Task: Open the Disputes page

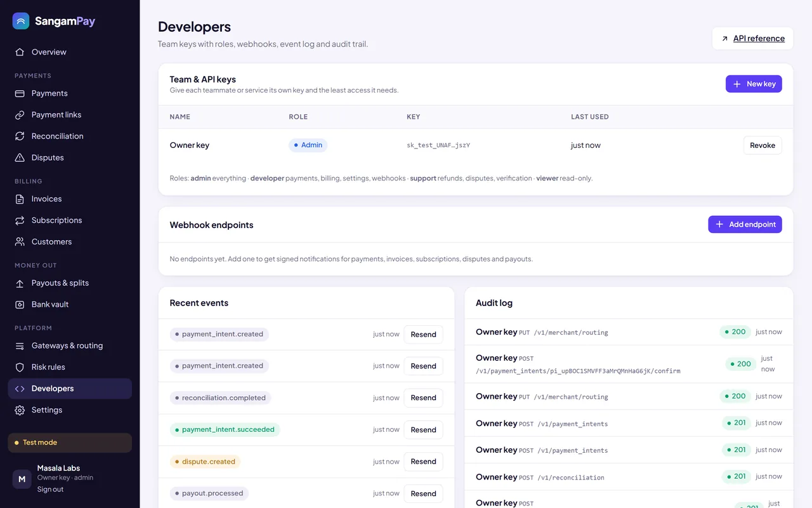Action: tap(70, 157)
